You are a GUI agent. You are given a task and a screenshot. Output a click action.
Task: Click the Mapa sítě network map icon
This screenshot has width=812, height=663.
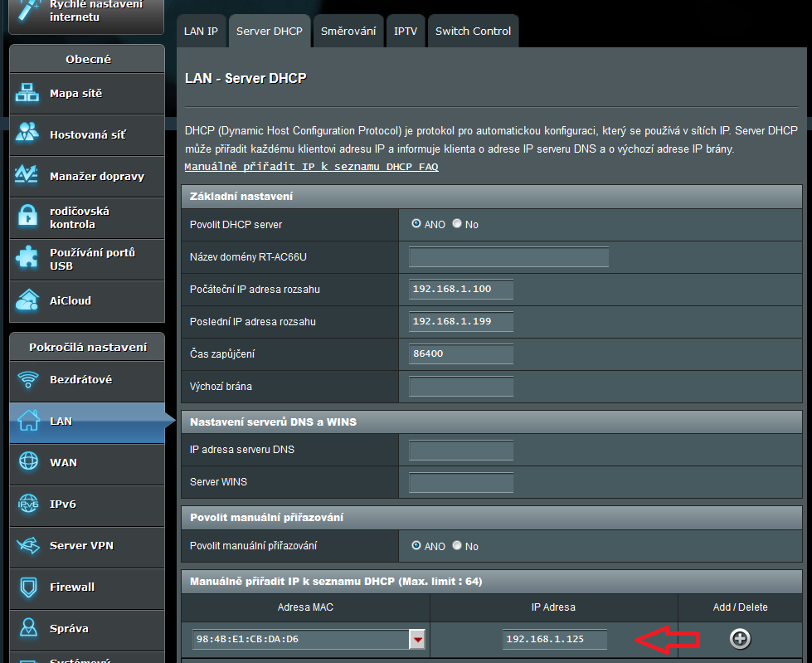(x=27, y=94)
